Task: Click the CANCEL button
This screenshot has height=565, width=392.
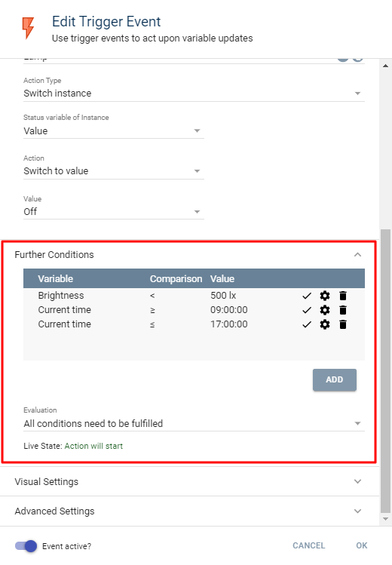Action: point(309,545)
